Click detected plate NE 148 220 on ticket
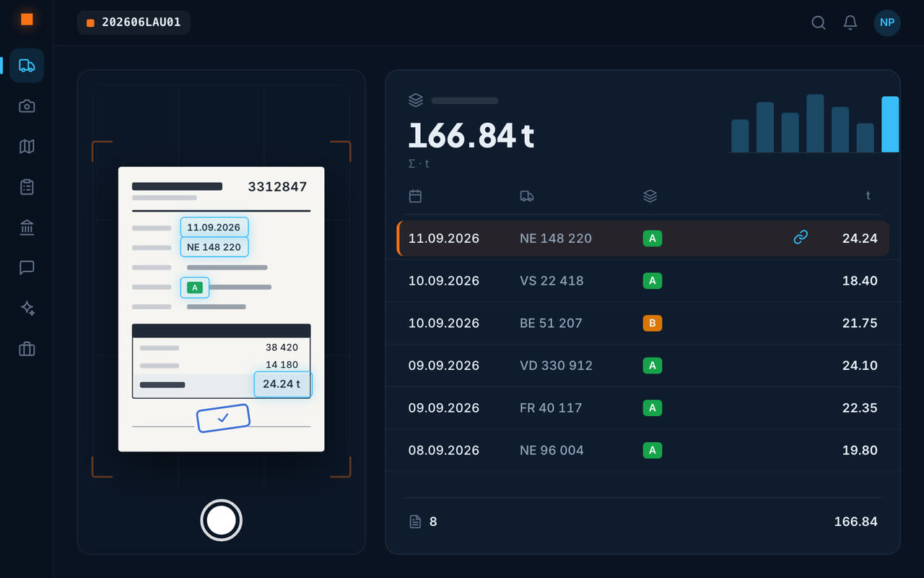Viewport: 924px width, 578px height. (214, 247)
